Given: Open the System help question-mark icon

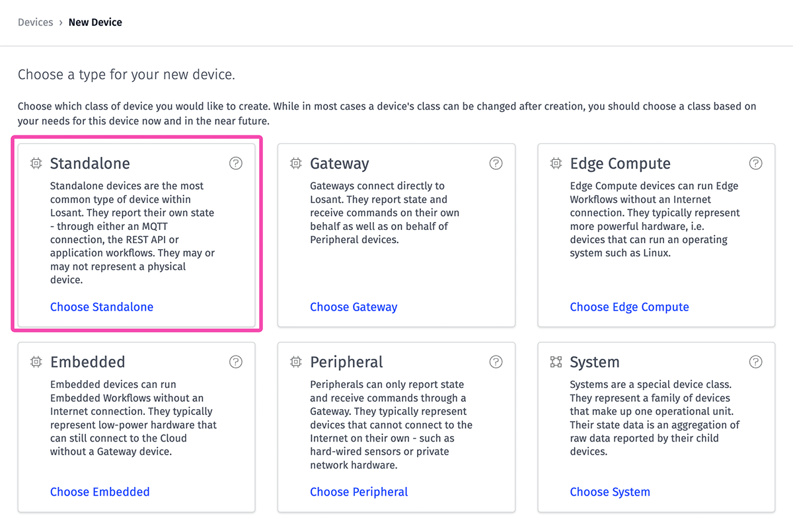Looking at the screenshot, I should [x=756, y=361].
